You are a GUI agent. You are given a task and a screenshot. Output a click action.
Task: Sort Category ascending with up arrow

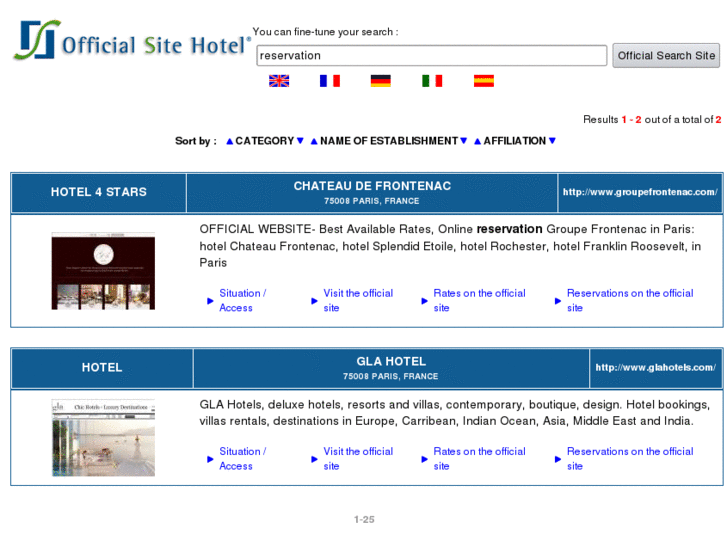(230, 141)
